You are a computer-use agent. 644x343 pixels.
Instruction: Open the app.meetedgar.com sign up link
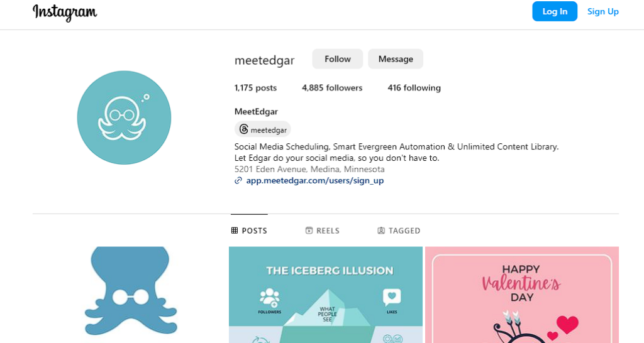coord(314,181)
